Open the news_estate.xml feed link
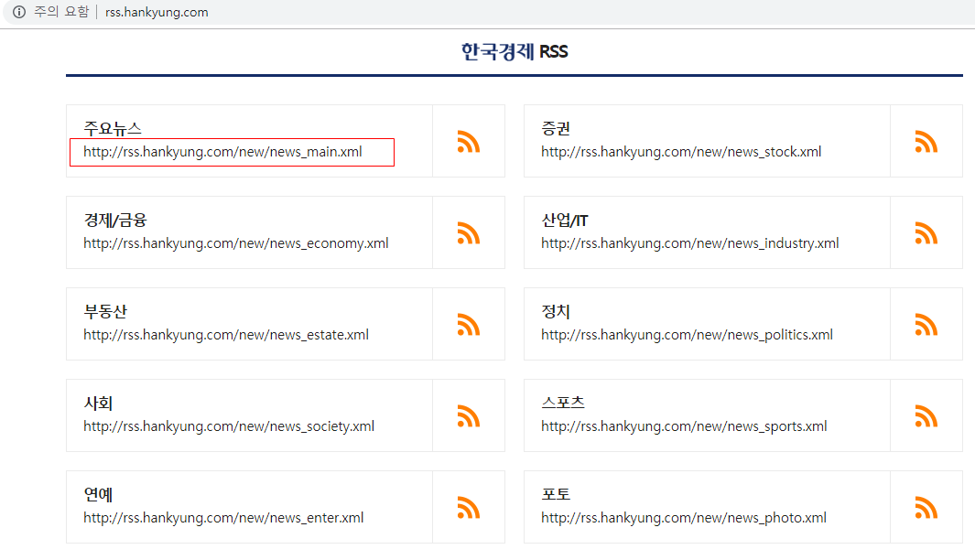Viewport: 975px width, 560px height. pos(226,334)
